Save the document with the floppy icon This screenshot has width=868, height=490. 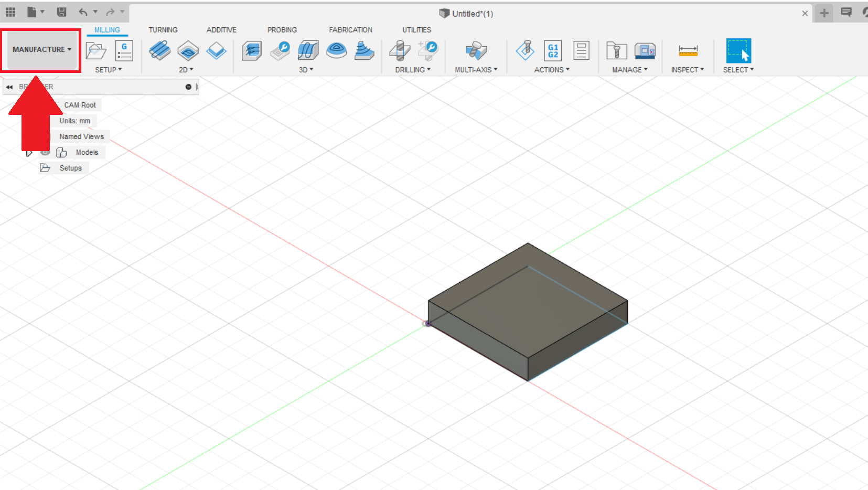click(x=61, y=12)
